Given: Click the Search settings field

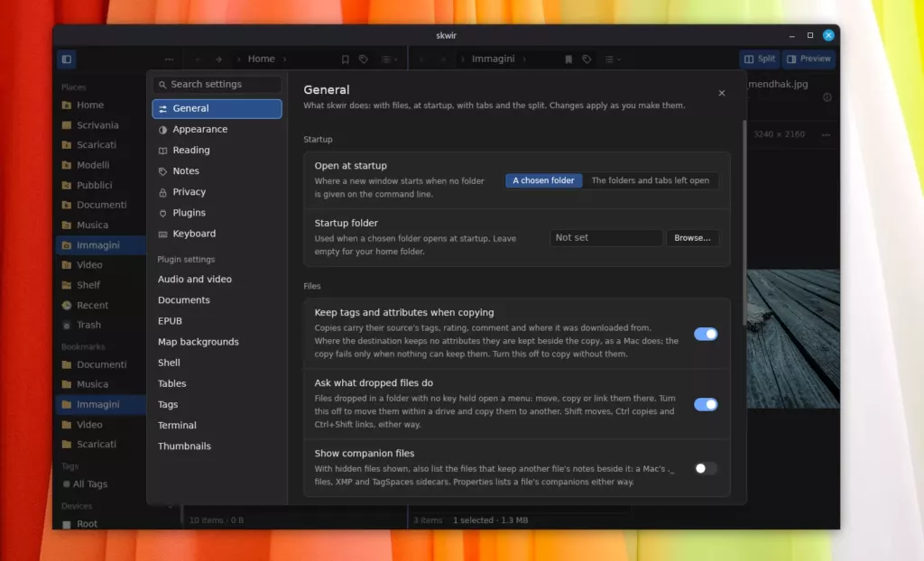Looking at the screenshot, I should tap(217, 84).
